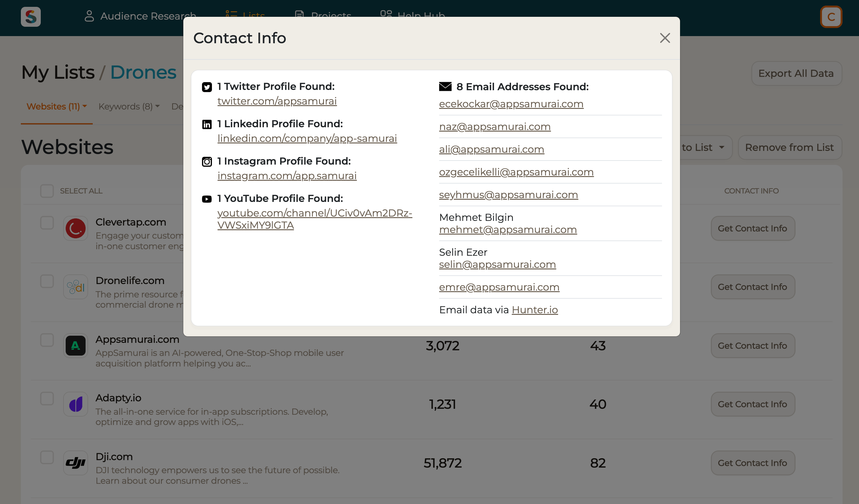Check the Clevertap.com row checkbox
859x504 pixels.
coord(47,223)
